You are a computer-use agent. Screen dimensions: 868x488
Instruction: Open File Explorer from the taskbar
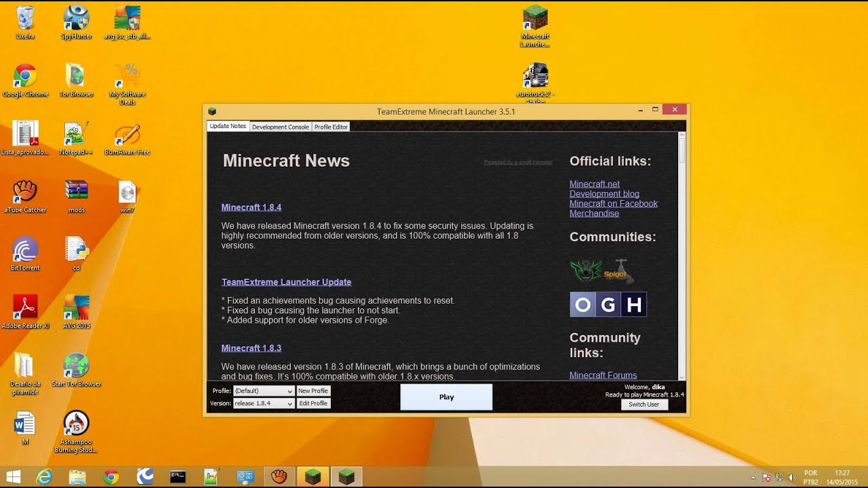click(x=77, y=477)
